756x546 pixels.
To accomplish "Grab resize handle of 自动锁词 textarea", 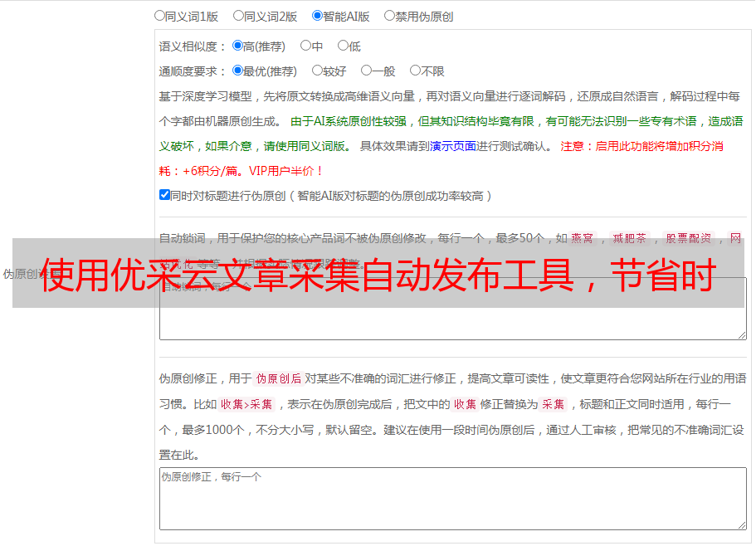I will [742, 335].
